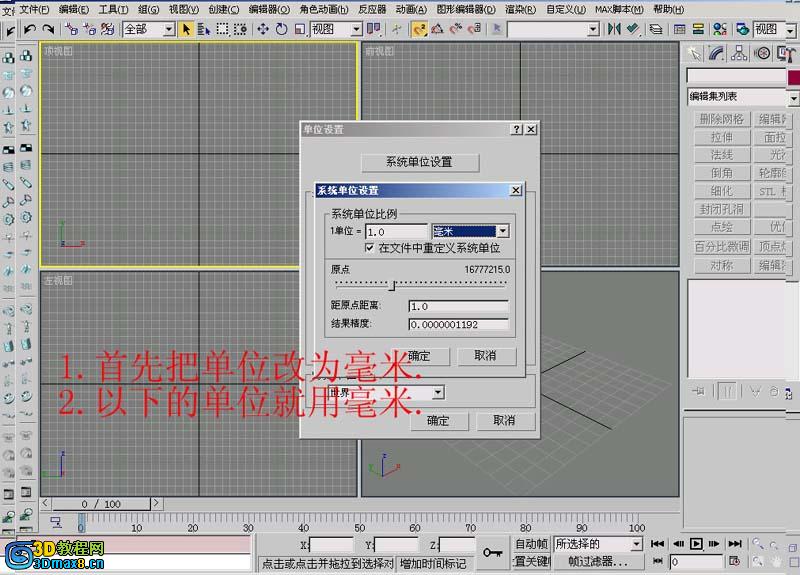The image size is (800, 575).
Task: Click the 系统单位设置 button
Action: click(x=419, y=162)
